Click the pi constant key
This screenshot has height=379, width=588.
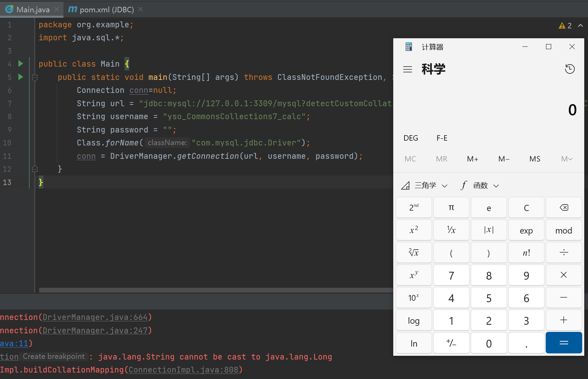click(451, 208)
